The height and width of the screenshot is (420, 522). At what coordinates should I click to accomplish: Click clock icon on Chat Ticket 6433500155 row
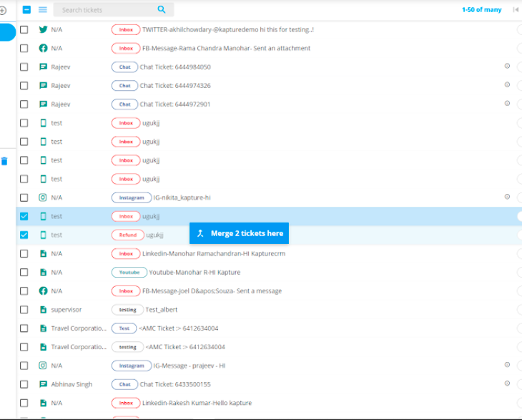pyautogui.click(x=507, y=384)
